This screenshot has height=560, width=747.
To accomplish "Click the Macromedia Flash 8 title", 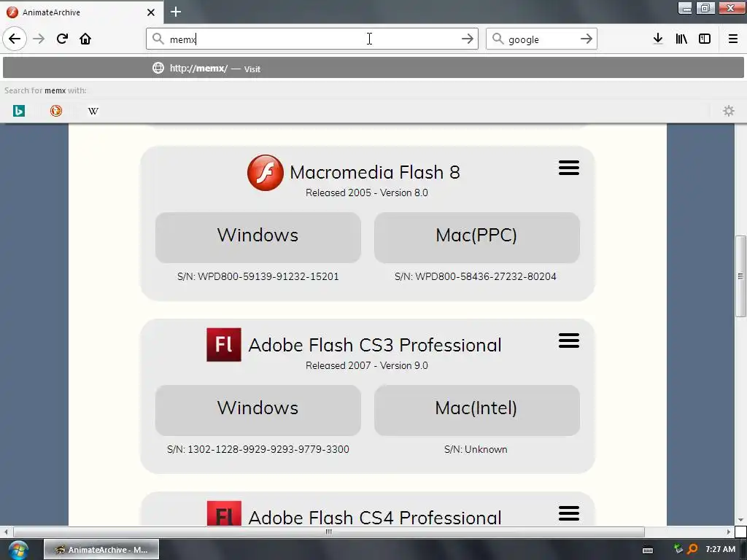I will tap(375, 172).
